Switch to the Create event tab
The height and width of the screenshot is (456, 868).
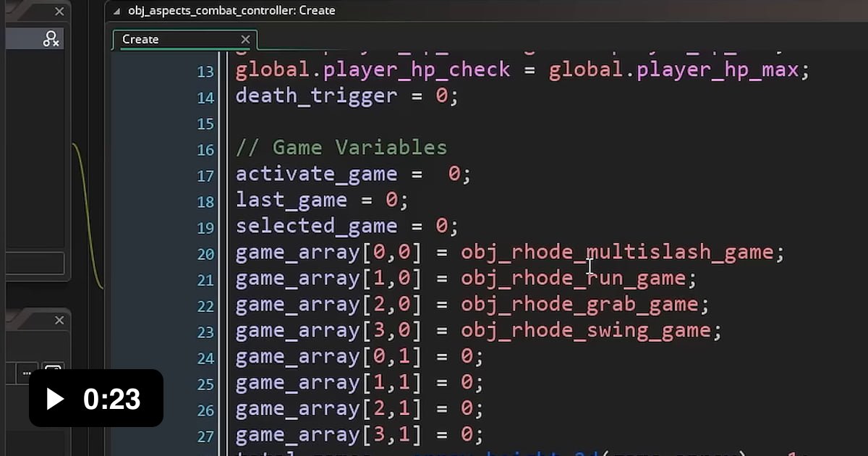(140, 39)
